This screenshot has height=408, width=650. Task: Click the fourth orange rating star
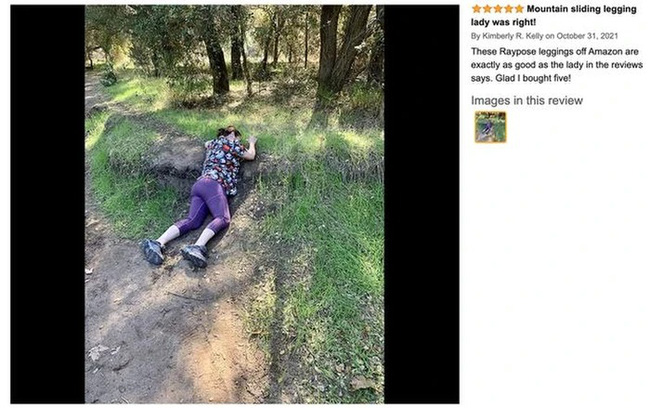(509, 9)
